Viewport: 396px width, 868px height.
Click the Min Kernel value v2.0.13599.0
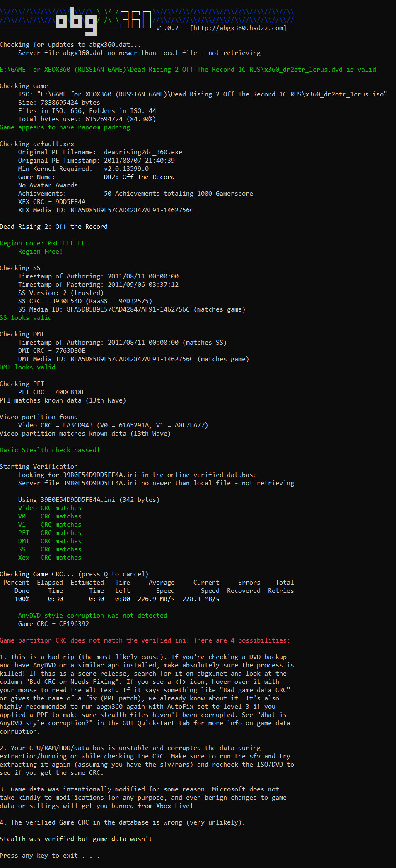[126, 169]
